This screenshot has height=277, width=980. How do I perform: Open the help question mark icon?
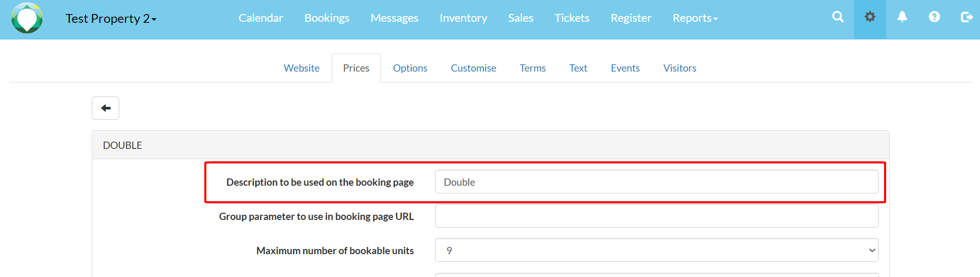(934, 17)
